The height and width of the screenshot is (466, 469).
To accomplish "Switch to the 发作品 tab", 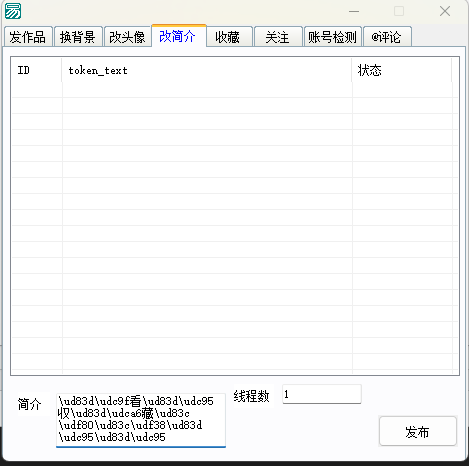I will (28, 36).
